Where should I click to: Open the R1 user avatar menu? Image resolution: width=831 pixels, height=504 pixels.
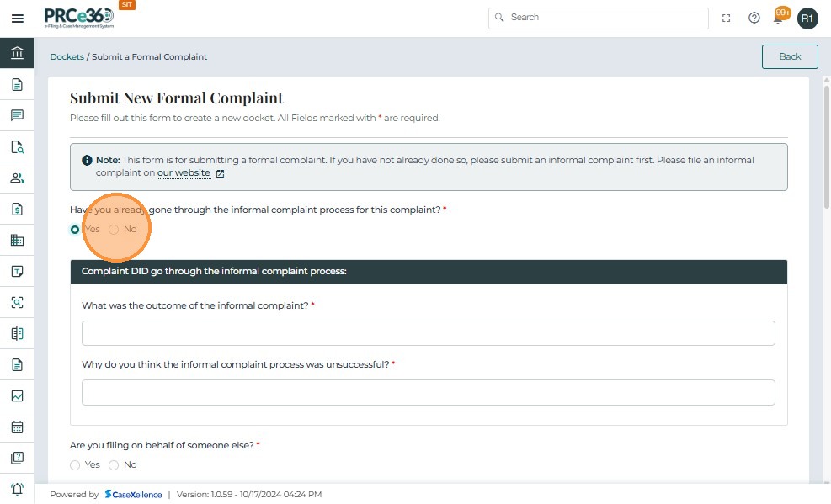pyautogui.click(x=807, y=18)
